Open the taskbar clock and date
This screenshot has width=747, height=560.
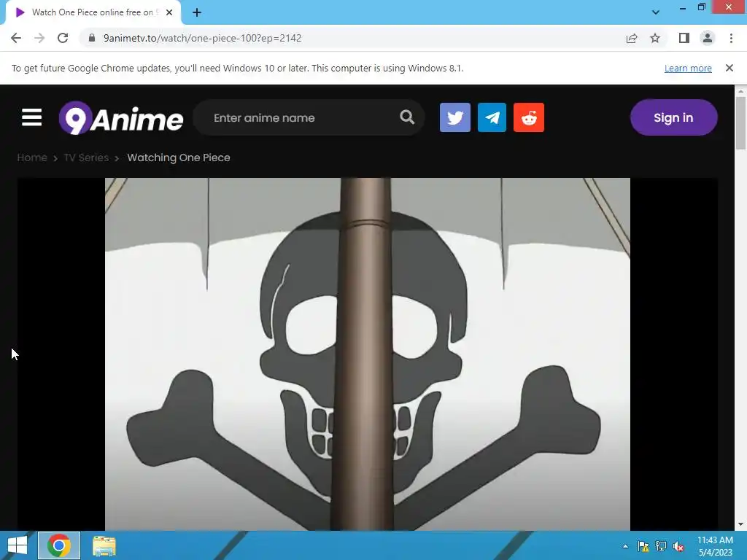(x=715, y=546)
